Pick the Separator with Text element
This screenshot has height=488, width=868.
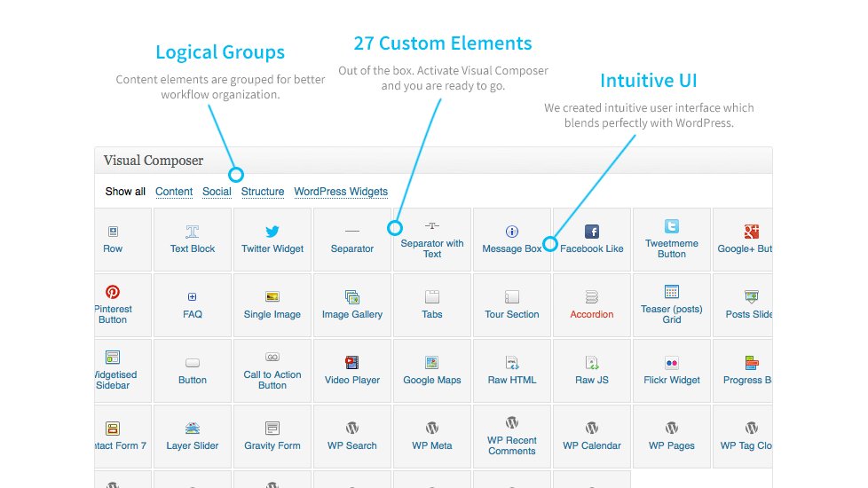tap(432, 240)
